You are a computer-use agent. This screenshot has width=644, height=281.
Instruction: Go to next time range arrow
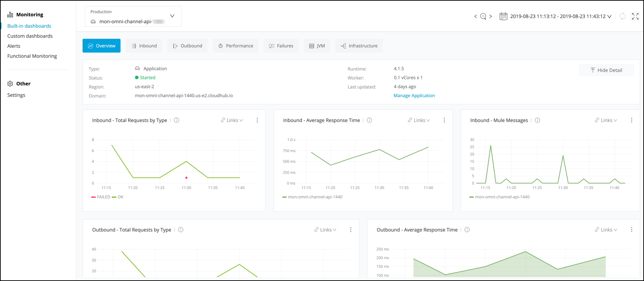click(490, 16)
